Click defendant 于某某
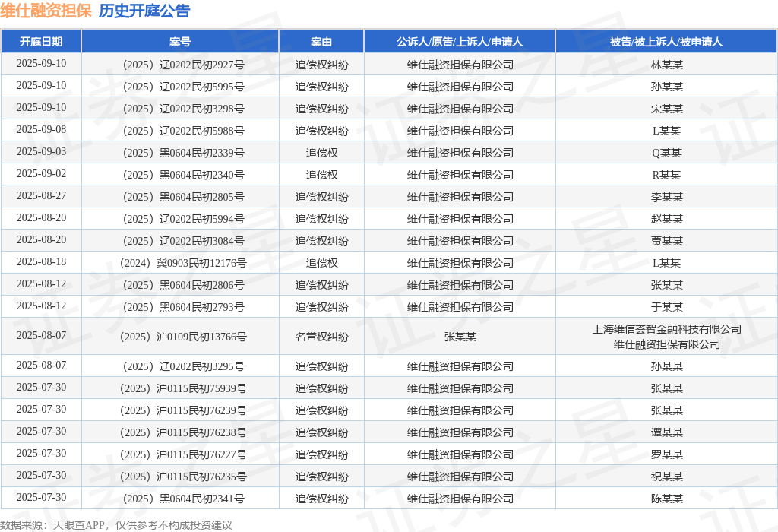Viewport: 778px width, 532px height. click(667, 307)
